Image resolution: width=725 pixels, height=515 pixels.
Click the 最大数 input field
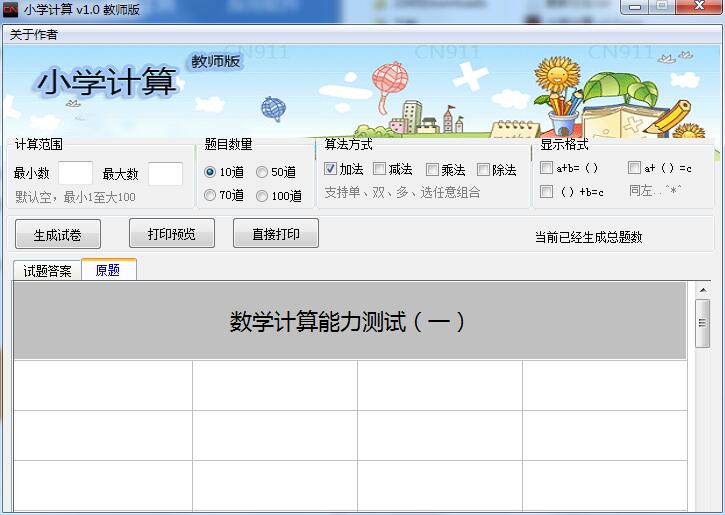pos(165,173)
